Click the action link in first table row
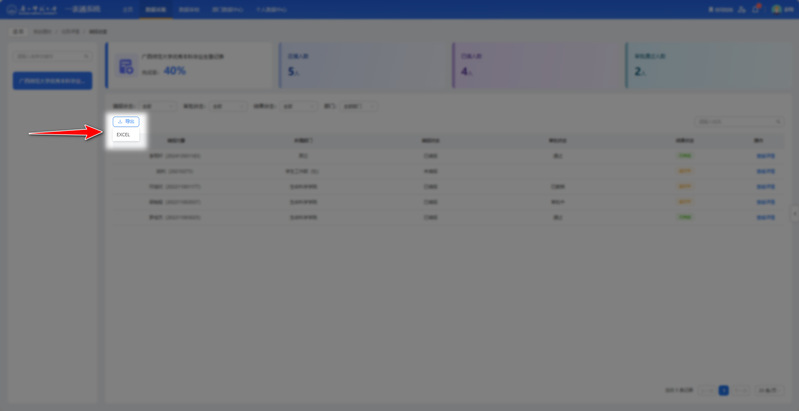Screen dimensions: 799x411 (765, 156)
